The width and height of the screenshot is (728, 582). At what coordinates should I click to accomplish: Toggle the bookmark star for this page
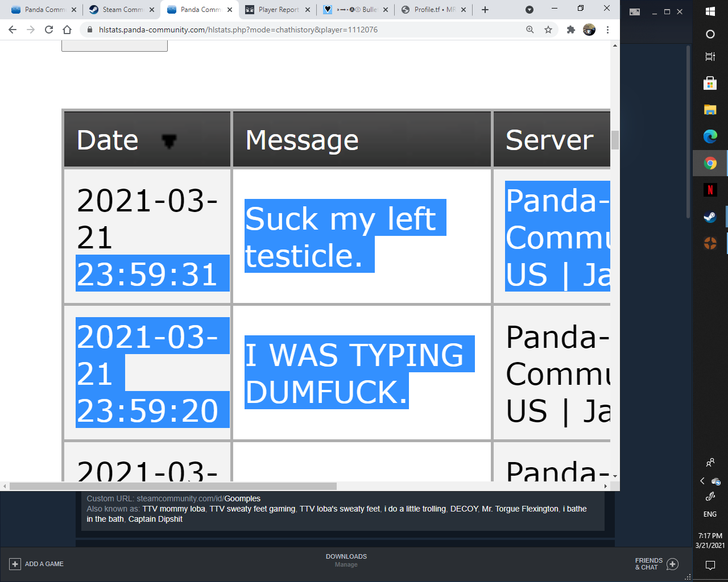[548, 30]
